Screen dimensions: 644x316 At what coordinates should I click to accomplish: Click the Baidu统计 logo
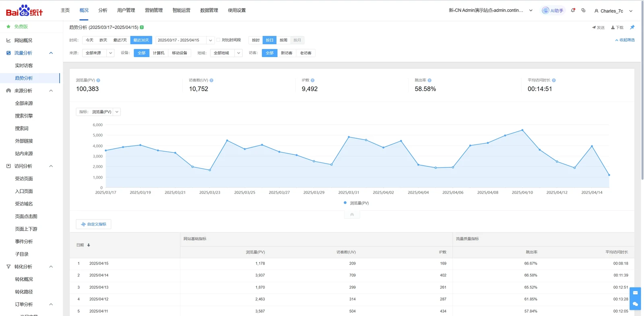click(24, 10)
